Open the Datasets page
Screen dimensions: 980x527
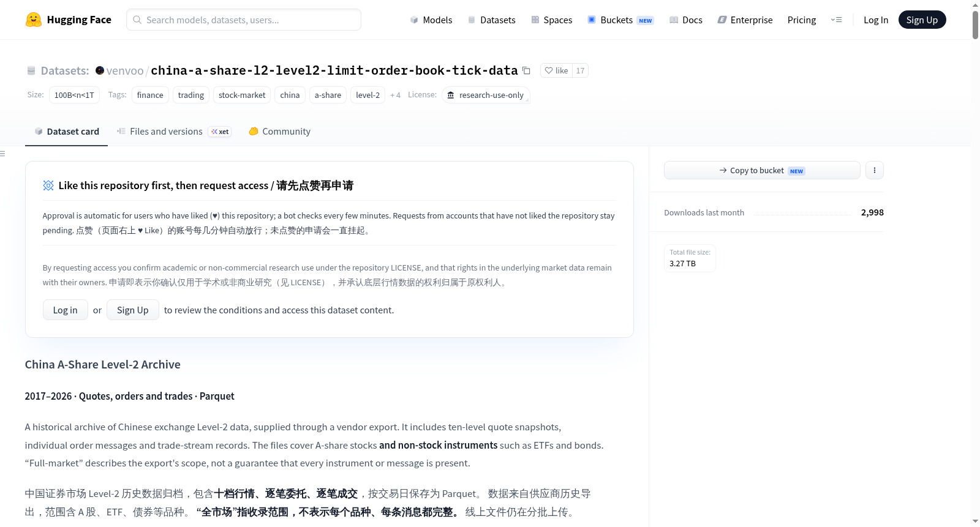(x=491, y=20)
